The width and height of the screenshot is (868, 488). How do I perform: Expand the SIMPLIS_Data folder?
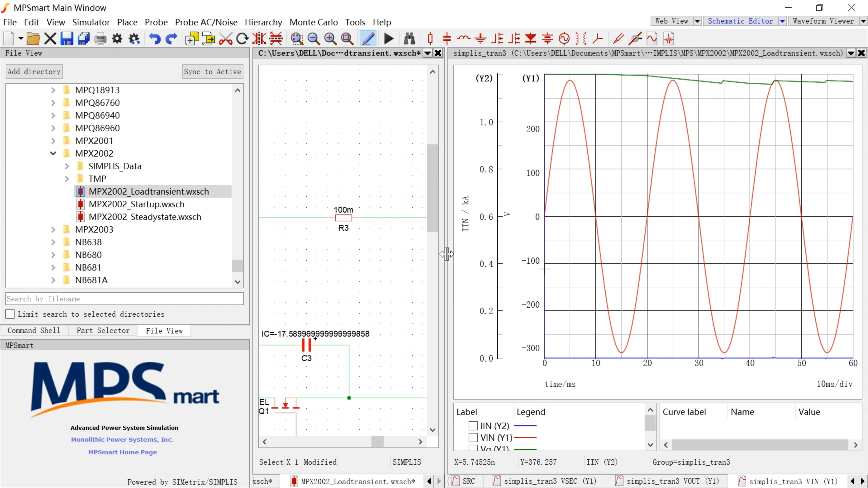click(x=67, y=166)
